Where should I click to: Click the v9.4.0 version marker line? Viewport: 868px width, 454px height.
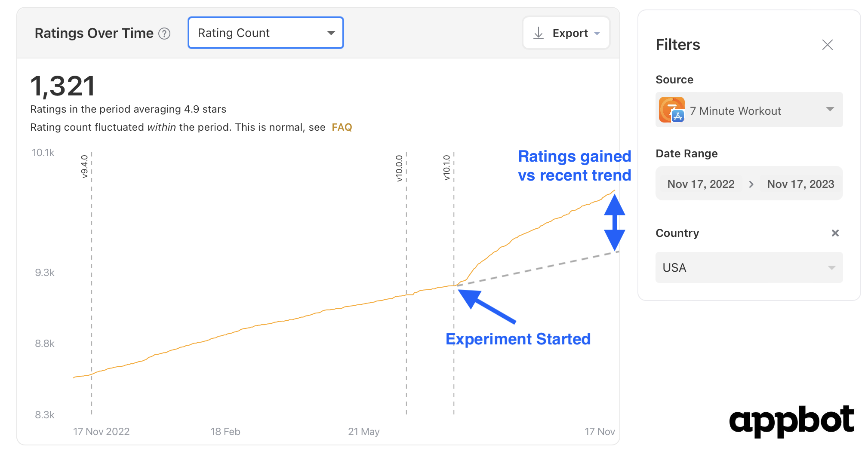[92, 284]
